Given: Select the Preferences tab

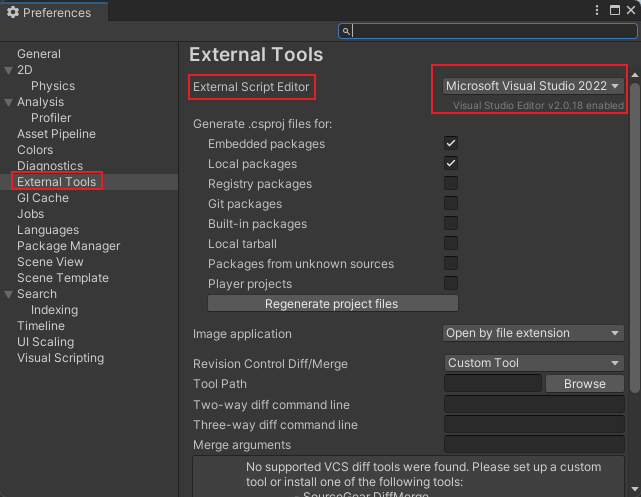Looking at the screenshot, I should click(x=54, y=12).
